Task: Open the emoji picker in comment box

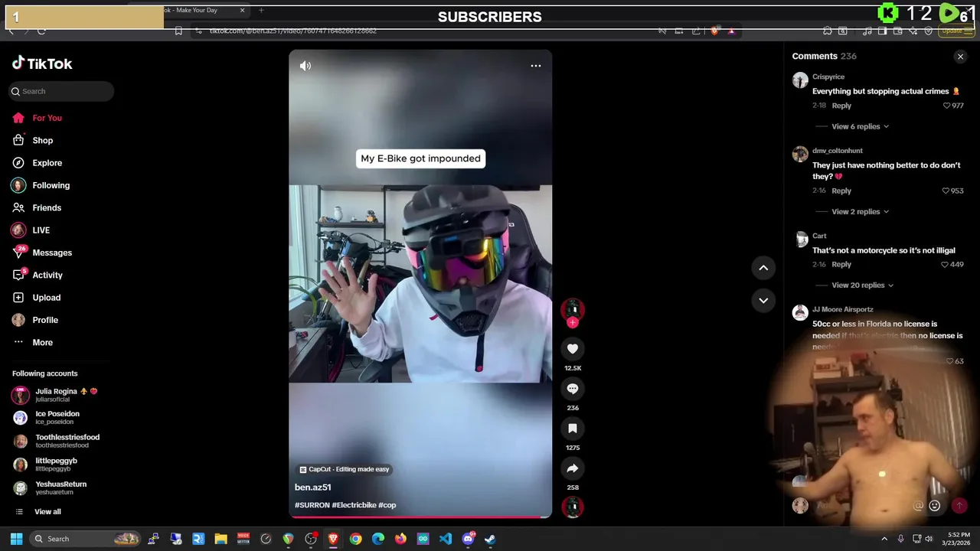Action: click(x=934, y=506)
